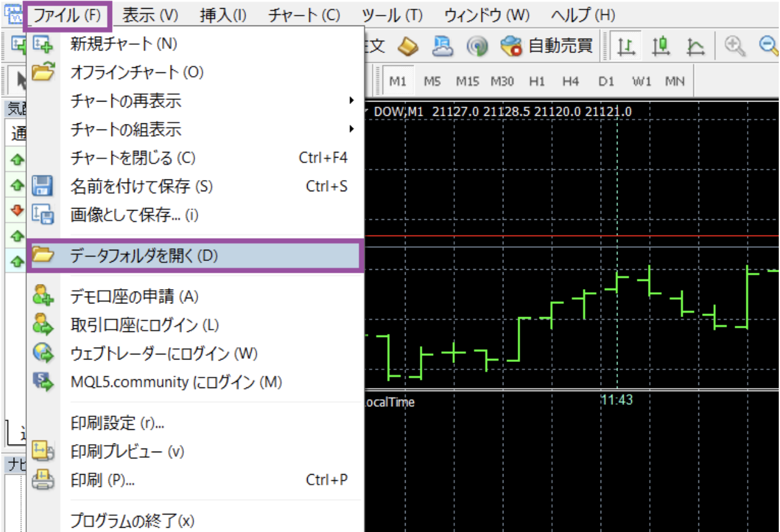Open the チャート (C) menu
The height and width of the screenshot is (532, 780).
[x=304, y=16]
